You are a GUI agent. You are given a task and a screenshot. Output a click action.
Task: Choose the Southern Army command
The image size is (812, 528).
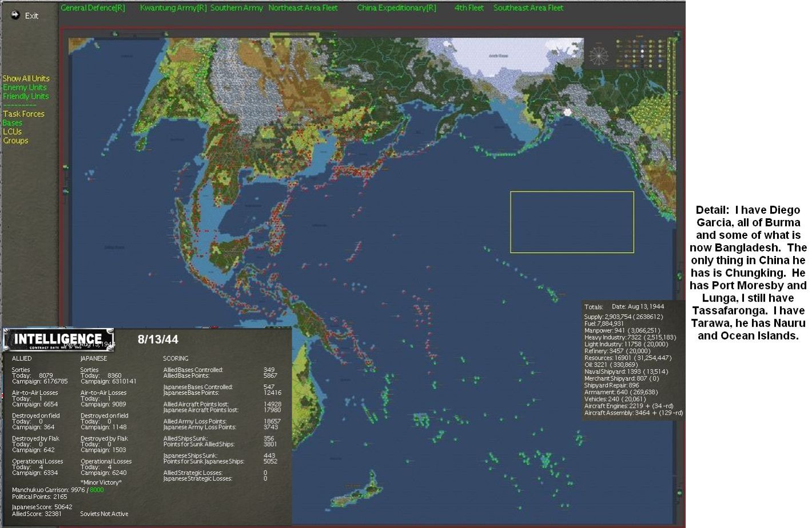237,8
